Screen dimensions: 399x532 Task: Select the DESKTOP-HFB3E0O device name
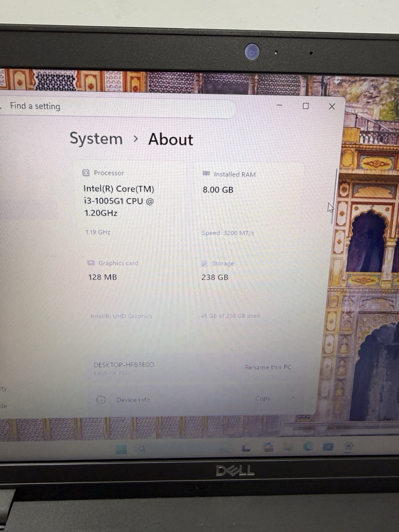[124, 365]
